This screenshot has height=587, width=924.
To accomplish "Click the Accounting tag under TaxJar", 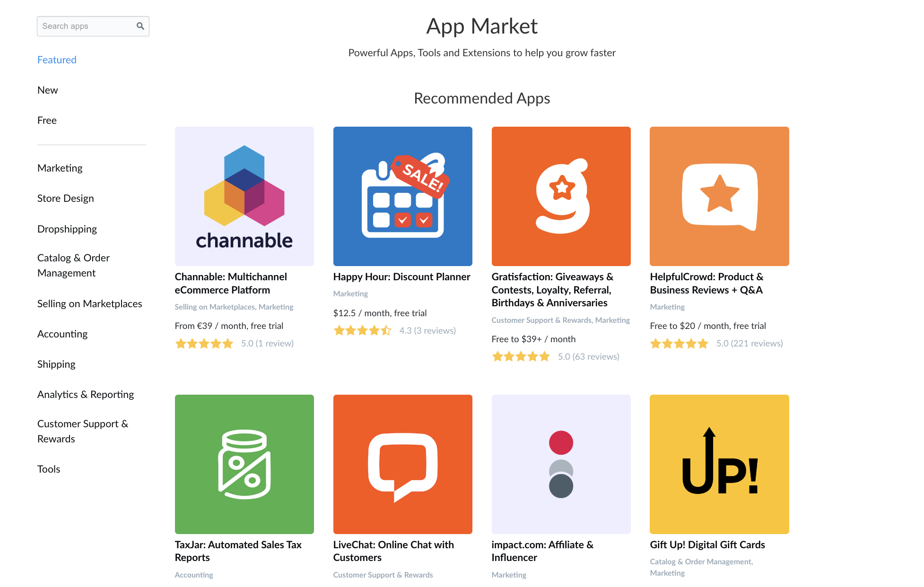I will tap(194, 574).
